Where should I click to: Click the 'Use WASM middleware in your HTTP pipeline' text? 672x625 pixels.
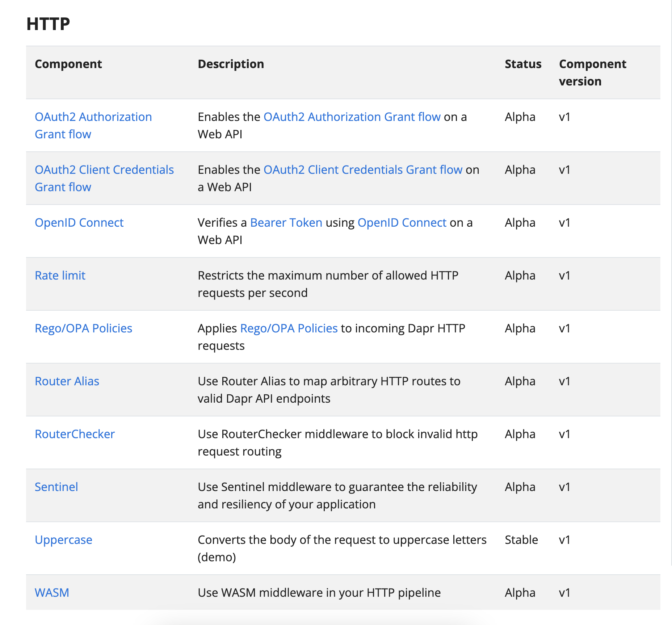click(x=319, y=592)
